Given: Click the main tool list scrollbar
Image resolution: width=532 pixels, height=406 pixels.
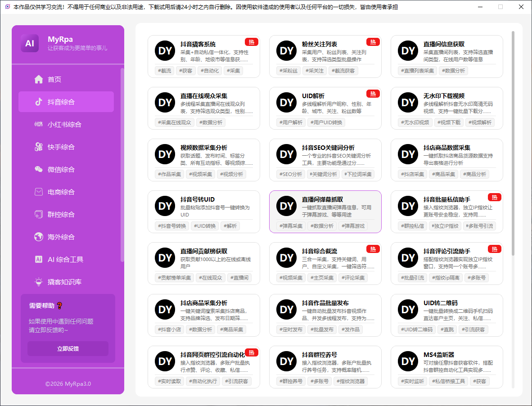Looking at the screenshot, I should 513,143.
